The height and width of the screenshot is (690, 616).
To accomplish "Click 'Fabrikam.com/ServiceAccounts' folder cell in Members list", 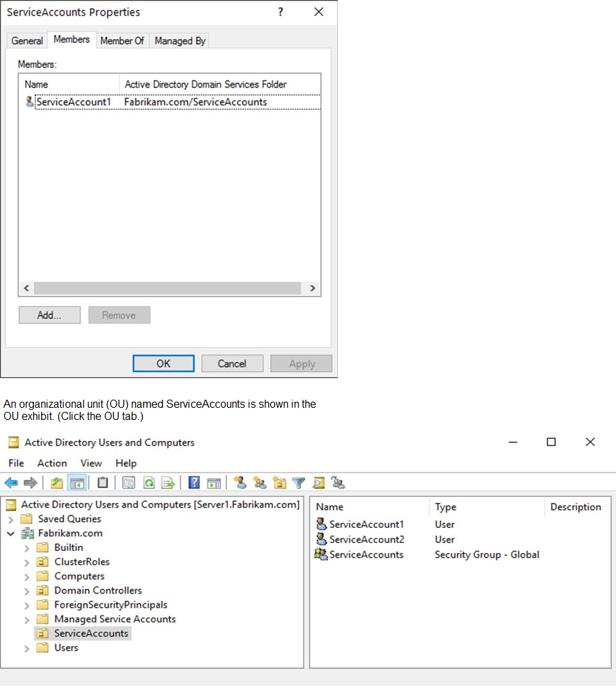I will point(195,102).
